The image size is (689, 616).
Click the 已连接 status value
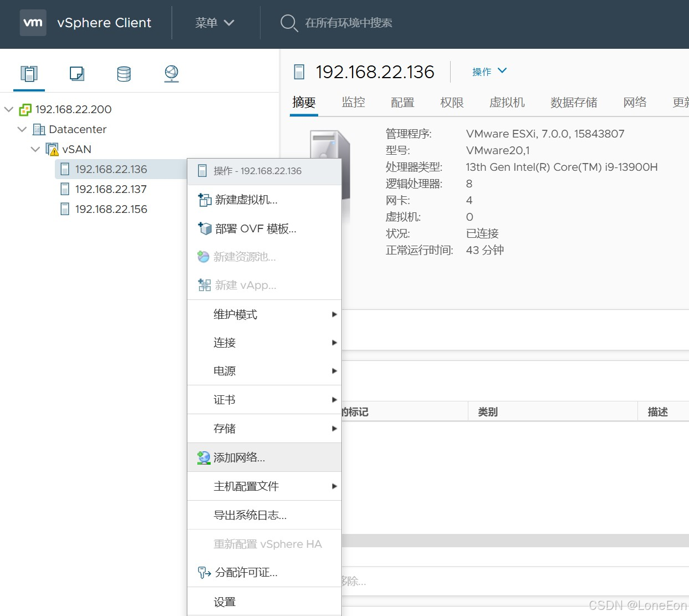tap(482, 233)
